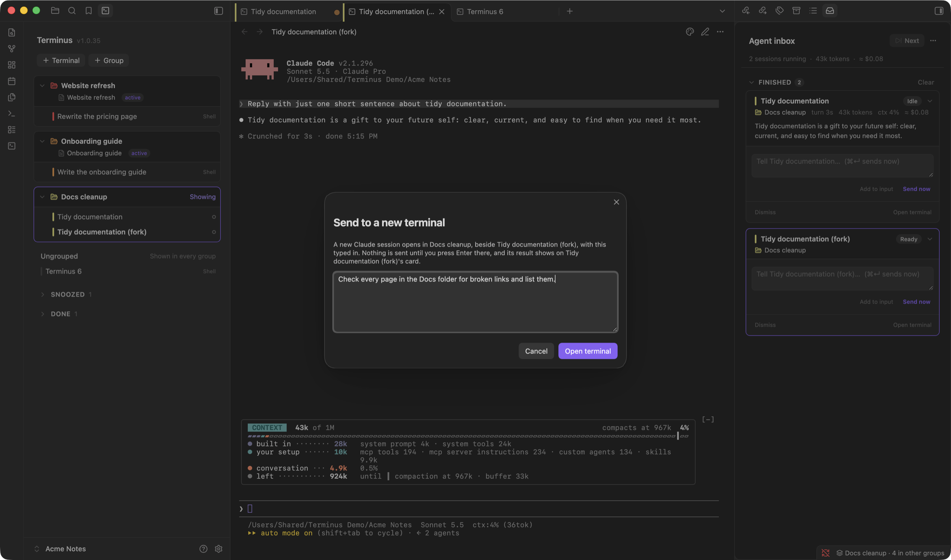Toggle the left sidebar
Image resolution: width=951 pixels, height=560 pixels.
218,11
